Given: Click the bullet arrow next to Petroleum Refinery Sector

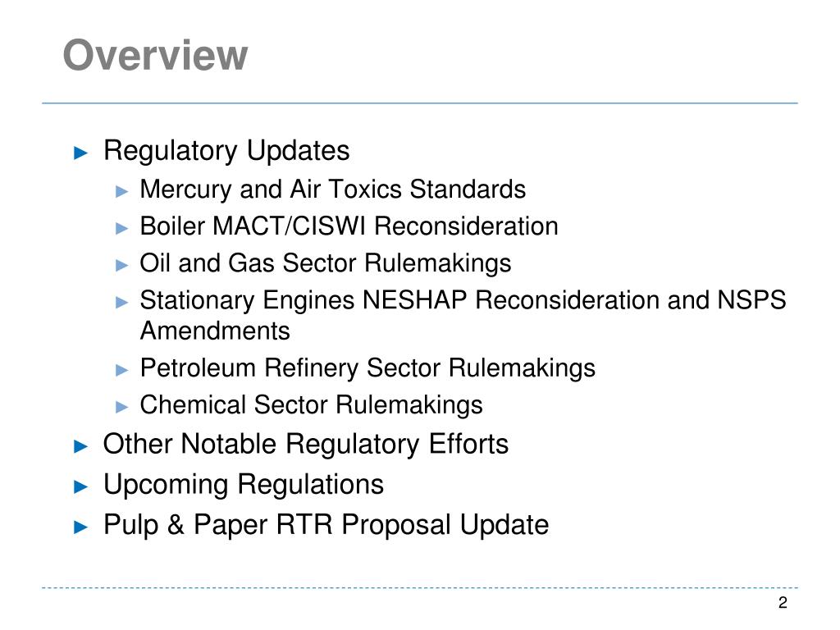Looking at the screenshot, I should point(122,369).
